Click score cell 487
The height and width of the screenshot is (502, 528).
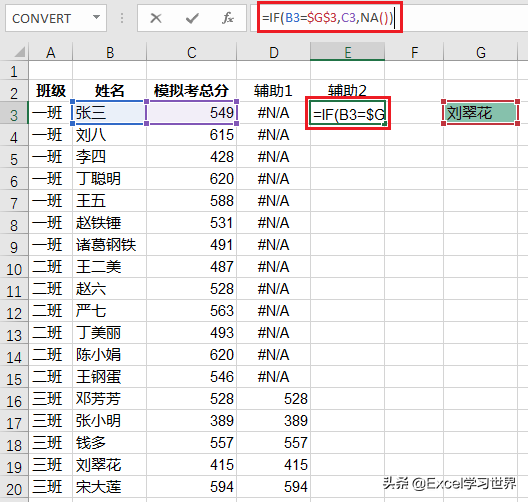pyautogui.click(x=192, y=267)
